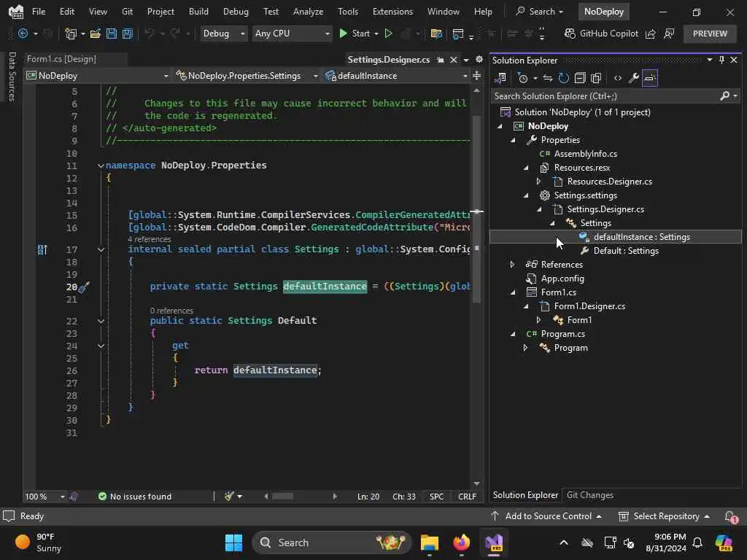Collapse the Properties folder node
Screen dimensions: 747x560
[x=513, y=140]
